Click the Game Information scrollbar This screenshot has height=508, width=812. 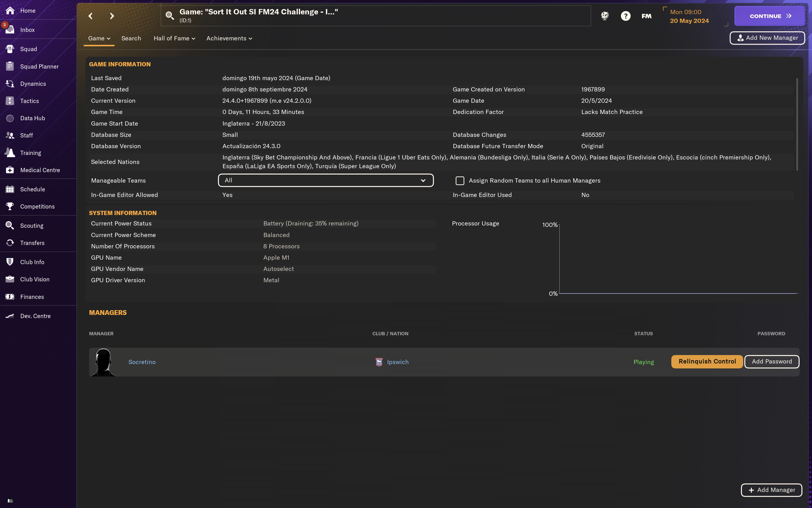pos(797,124)
